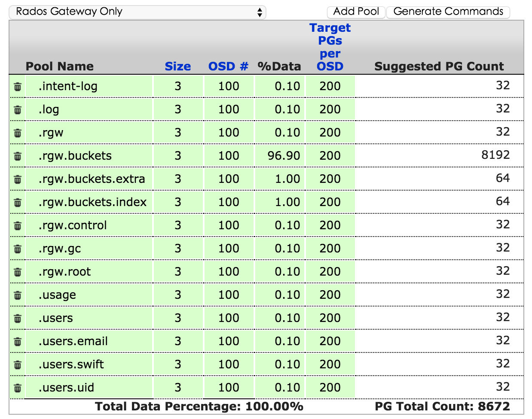Click Target PGs field for .intent-log

pyautogui.click(x=330, y=86)
